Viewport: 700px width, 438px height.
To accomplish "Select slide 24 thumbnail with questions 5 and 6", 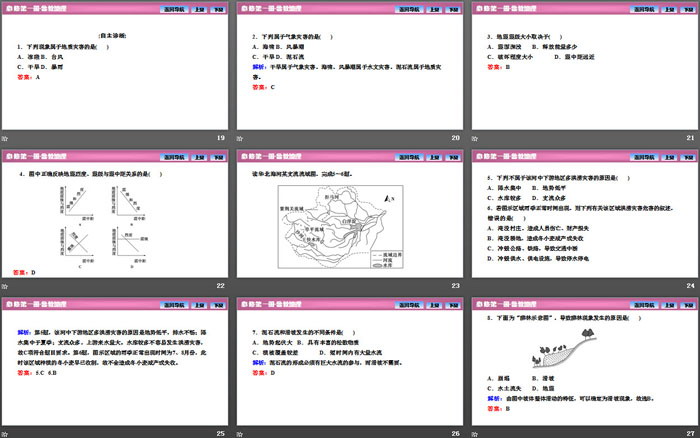I will (585, 214).
